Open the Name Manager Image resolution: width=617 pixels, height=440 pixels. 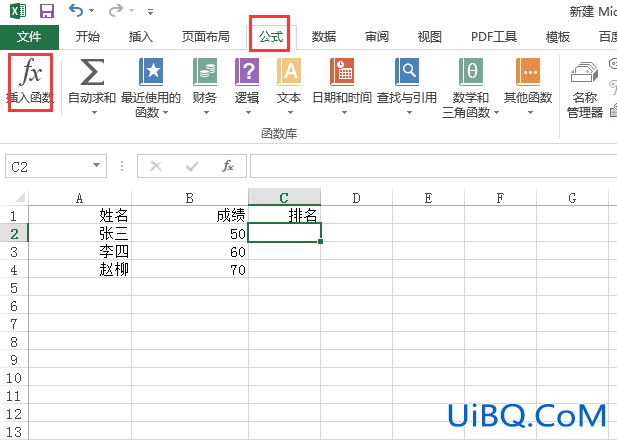tap(585, 90)
